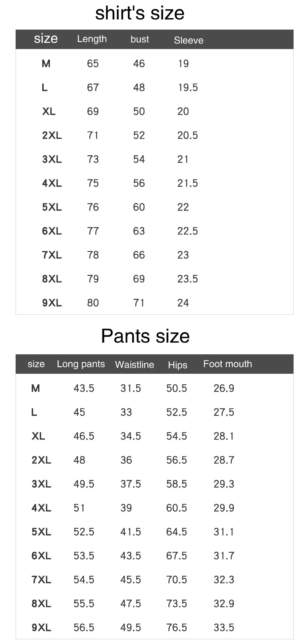The height and width of the screenshot is (644, 308).
Task: Click the waistline value 37.5
Action: pos(131,484)
